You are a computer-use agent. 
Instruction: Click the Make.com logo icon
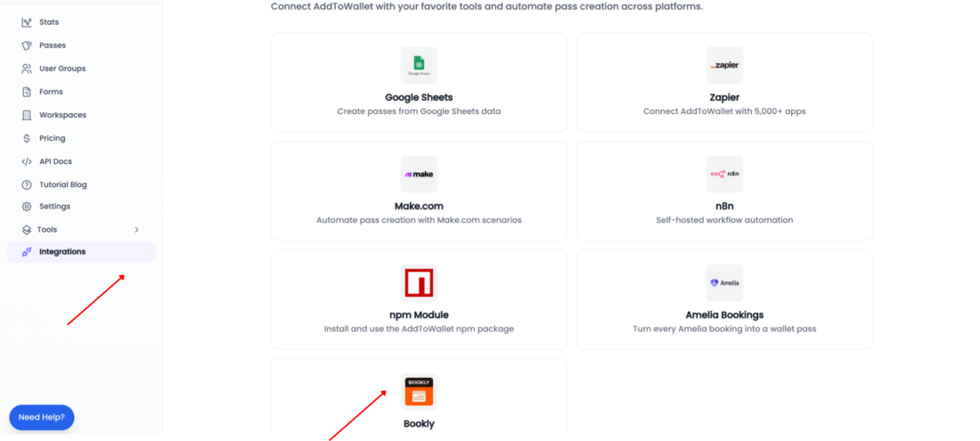(x=419, y=174)
